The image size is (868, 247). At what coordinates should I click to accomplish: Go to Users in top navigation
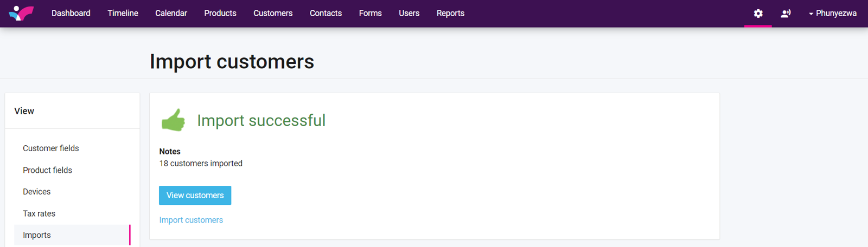point(409,14)
